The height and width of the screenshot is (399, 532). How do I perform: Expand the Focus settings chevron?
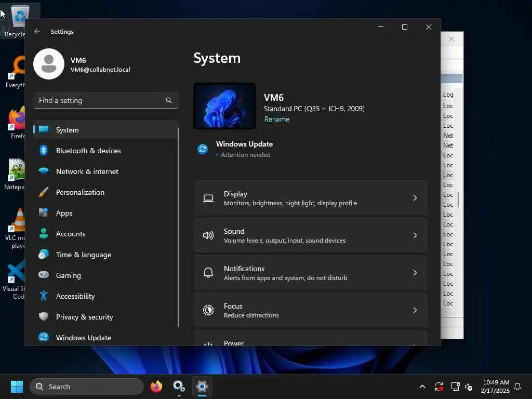tap(415, 310)
